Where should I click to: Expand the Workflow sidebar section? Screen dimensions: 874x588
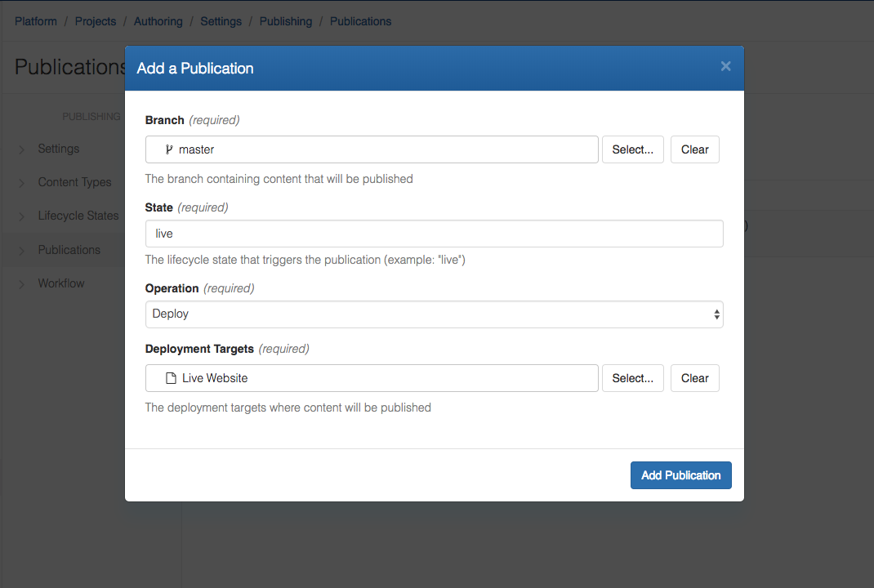(x=61, y=283)
